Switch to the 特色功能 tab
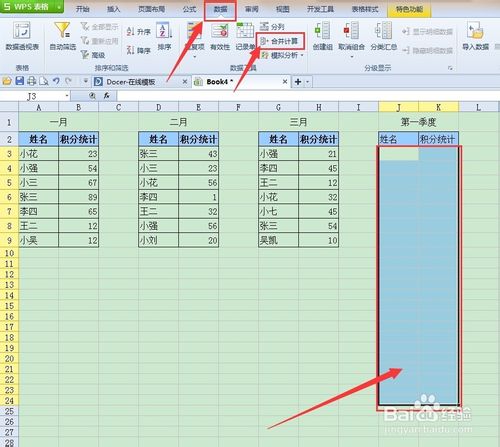 pos(409,9)
